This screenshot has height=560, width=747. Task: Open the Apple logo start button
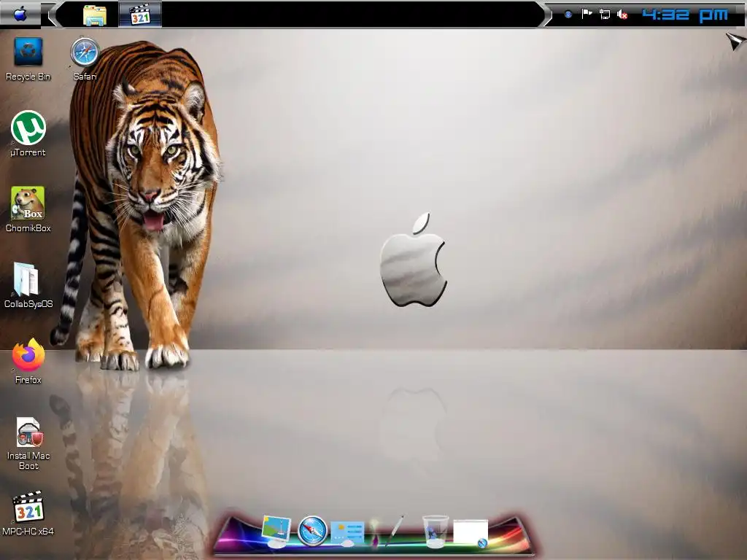pos(20,15)
